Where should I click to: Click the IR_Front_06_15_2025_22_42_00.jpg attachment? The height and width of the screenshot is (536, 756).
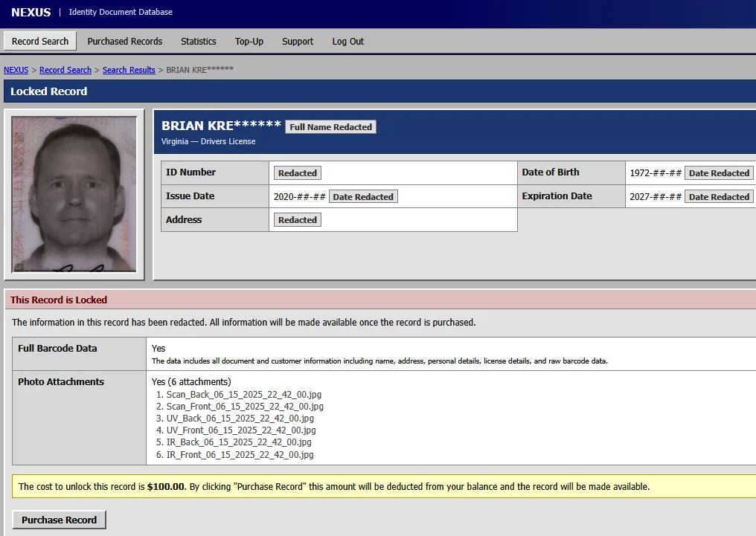coord(240,455)
